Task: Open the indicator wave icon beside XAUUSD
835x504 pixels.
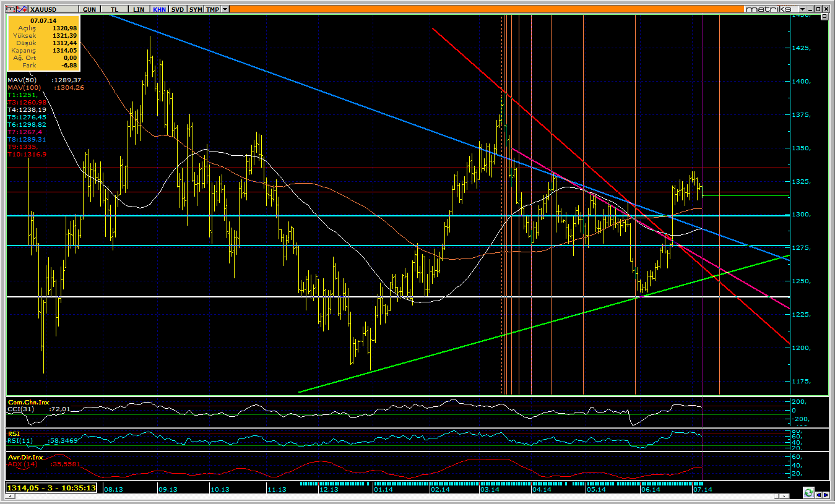Action: click(21, 9)
